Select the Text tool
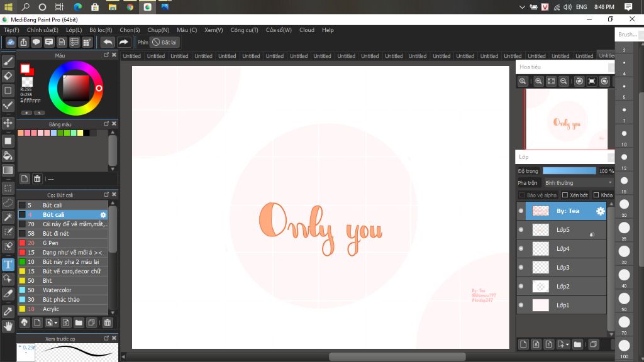The width and height of the screenshot is (644, 362). point(8,265)
